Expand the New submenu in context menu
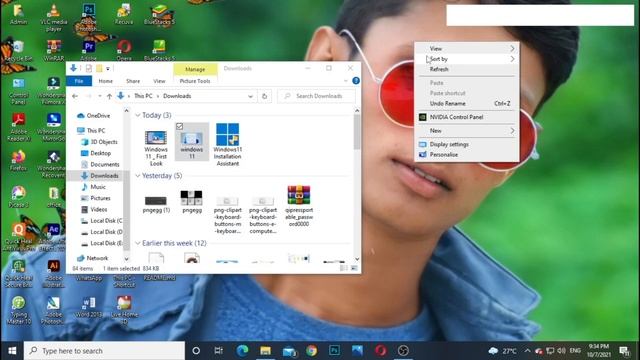This screenshot has width=640, height=360. (467, 131)
